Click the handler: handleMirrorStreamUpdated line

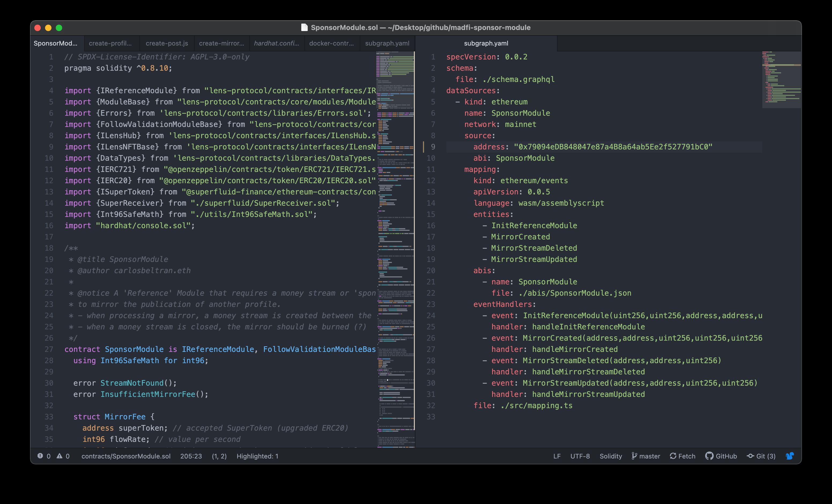pos(568,394)
